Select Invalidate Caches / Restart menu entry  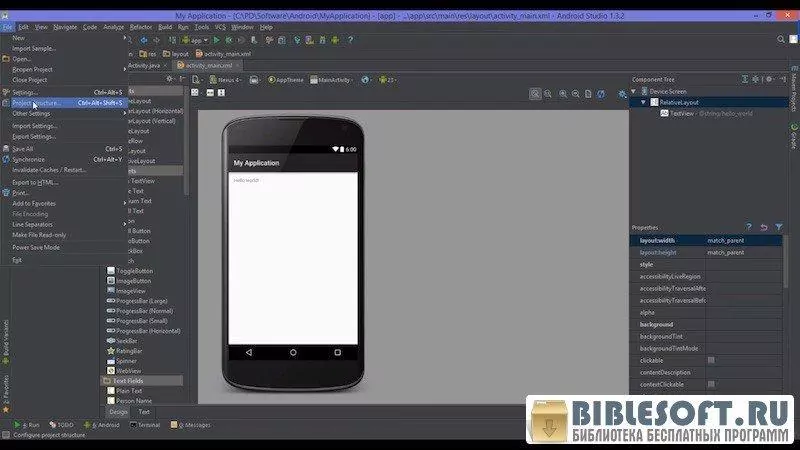[x=49, y=170]
